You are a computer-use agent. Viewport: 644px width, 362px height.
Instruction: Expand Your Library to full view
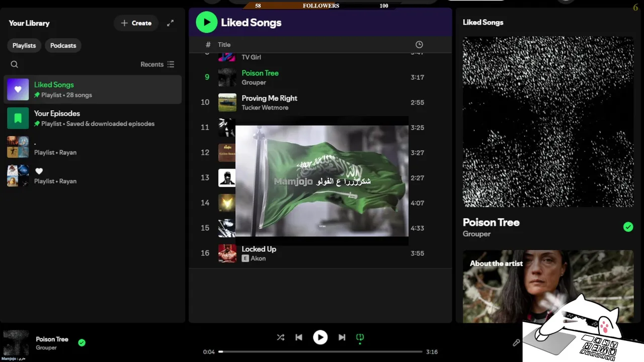tap(170, 23)
